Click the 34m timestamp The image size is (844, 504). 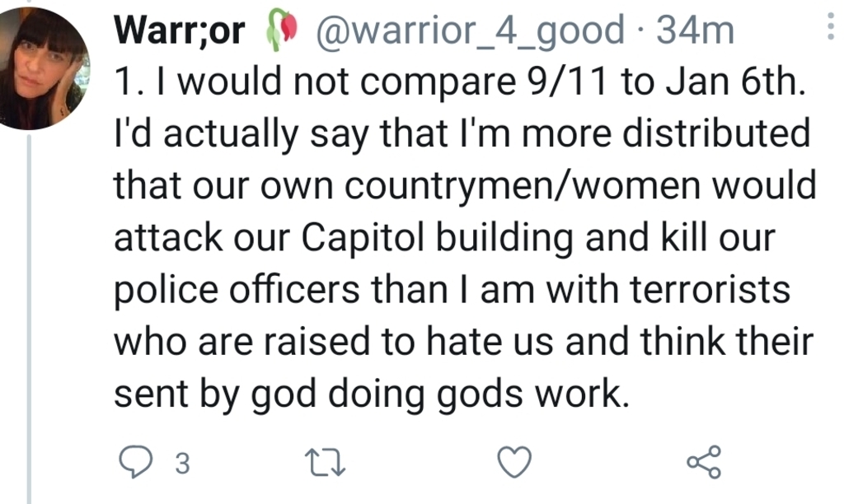(695, 31)
